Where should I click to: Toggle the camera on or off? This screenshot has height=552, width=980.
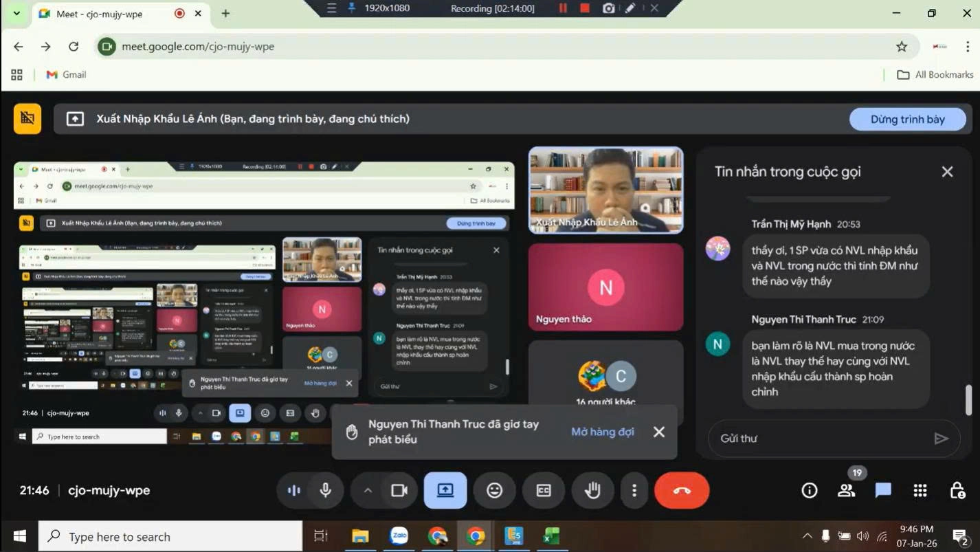399,490
